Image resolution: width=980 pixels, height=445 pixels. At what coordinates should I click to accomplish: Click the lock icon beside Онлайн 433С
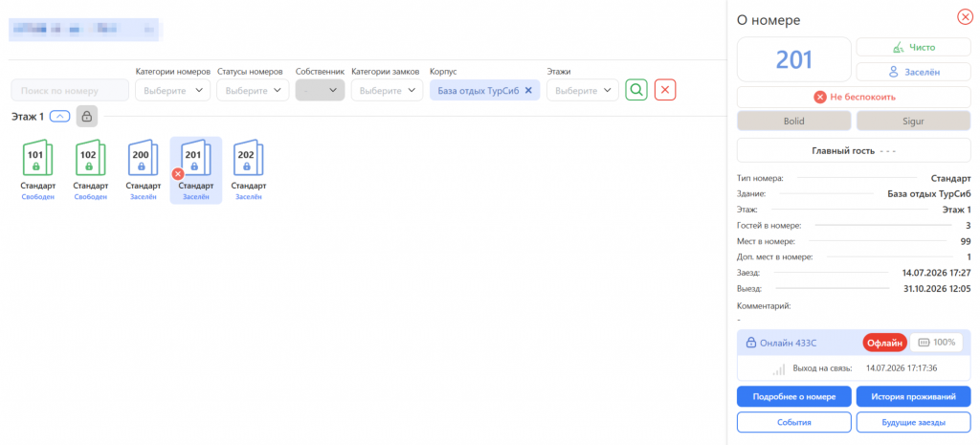pos(750,343)
